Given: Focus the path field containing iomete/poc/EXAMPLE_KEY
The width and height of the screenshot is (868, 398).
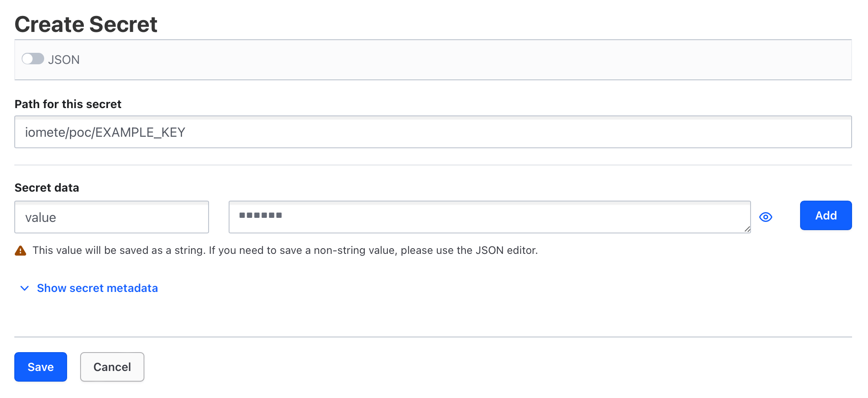Looking at the screenshot, I should pos(433,132).
